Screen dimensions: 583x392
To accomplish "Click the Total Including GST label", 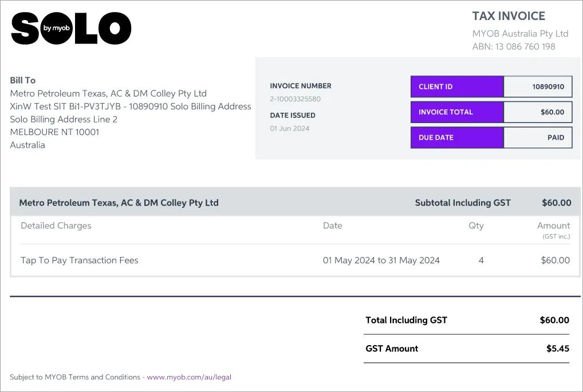I will click(x=406, y=320).
